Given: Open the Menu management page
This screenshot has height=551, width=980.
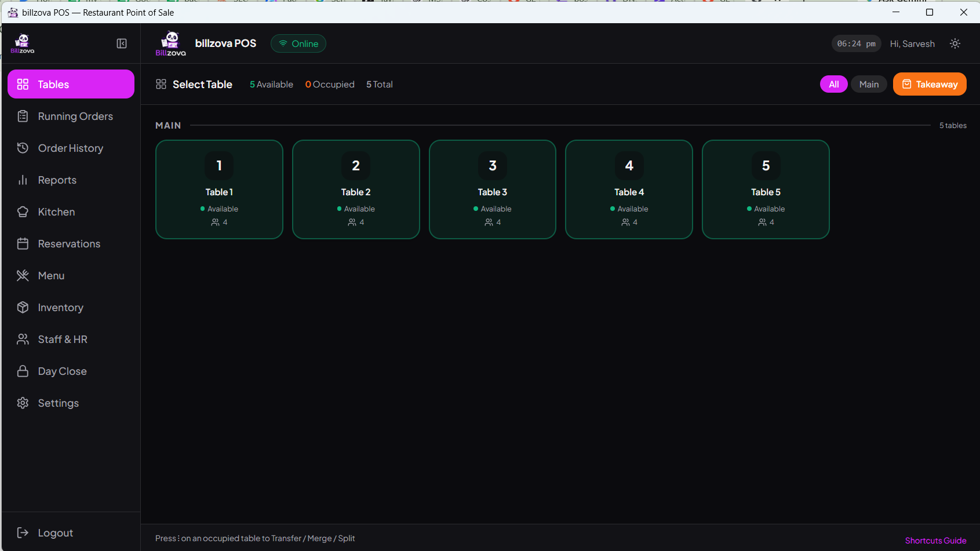Looking at the screenshot, I should [71, 276].
